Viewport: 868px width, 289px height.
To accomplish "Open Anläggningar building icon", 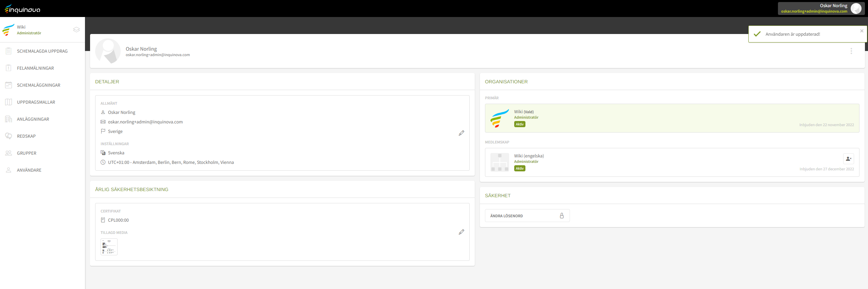I will click(8, 119).
